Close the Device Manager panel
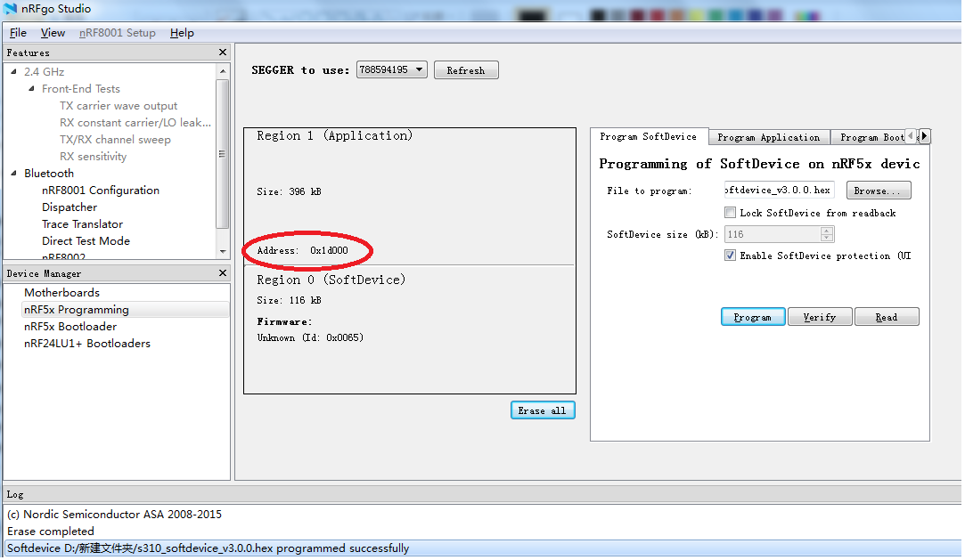This screenshot has width=965, height=560. tap(223, 273)
